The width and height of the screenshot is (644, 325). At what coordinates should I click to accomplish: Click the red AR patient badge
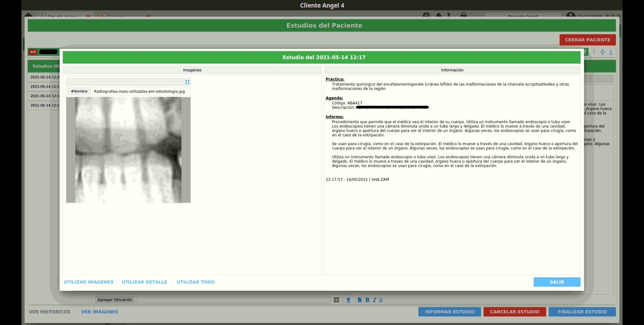point(33,52)
